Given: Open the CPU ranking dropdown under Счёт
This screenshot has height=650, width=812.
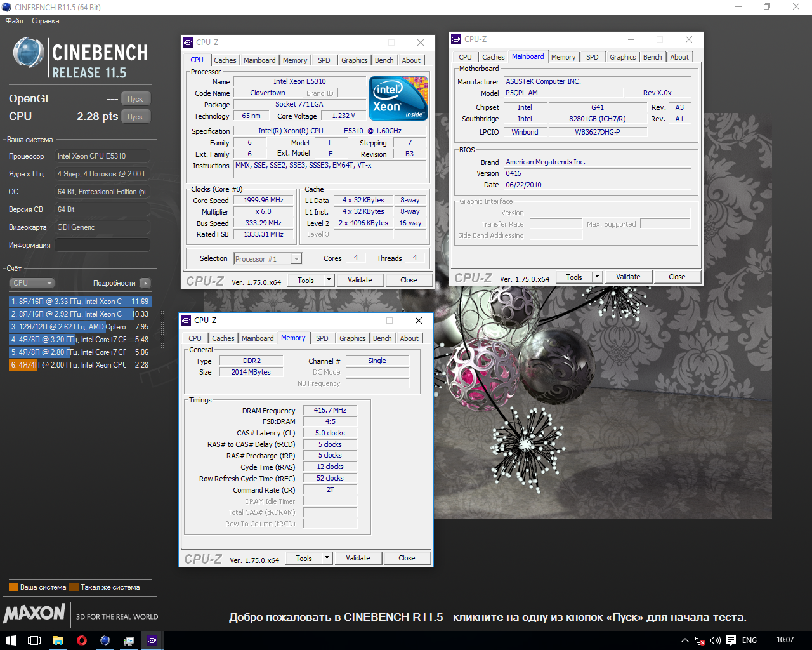Looking at the screenshot, I should pos(32,283).
